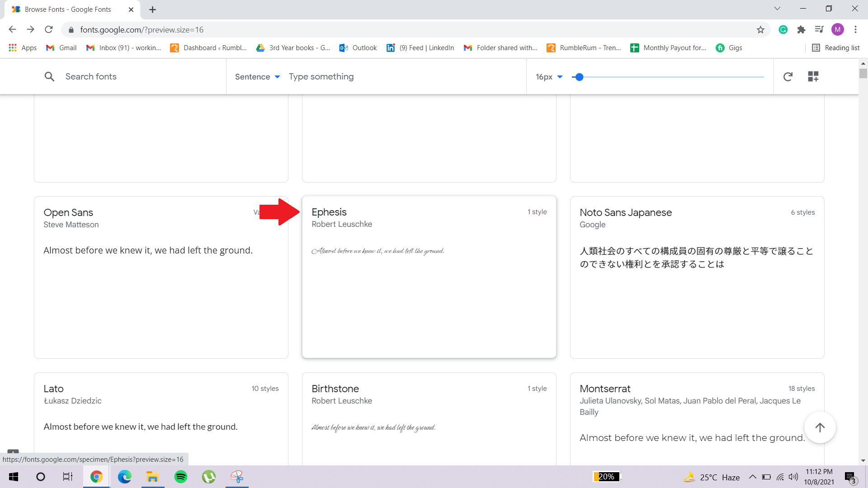Click the search magnifier icon
Viewport: 868px width, 488px height.
click(x=49, y=77)
